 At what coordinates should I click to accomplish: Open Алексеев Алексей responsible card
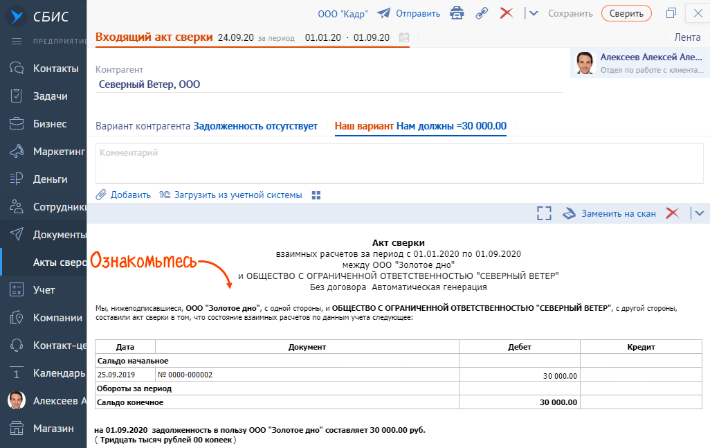click(x=640, y=63)
